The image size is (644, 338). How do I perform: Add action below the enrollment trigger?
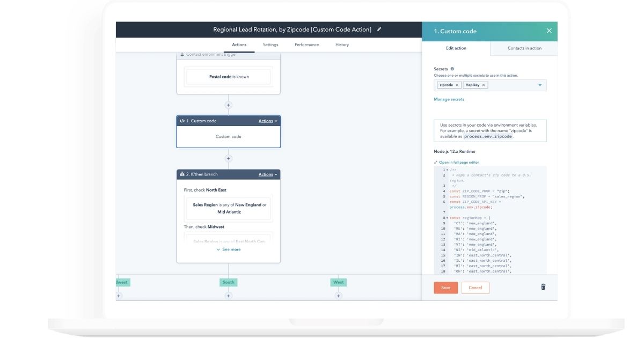(228, 105)
